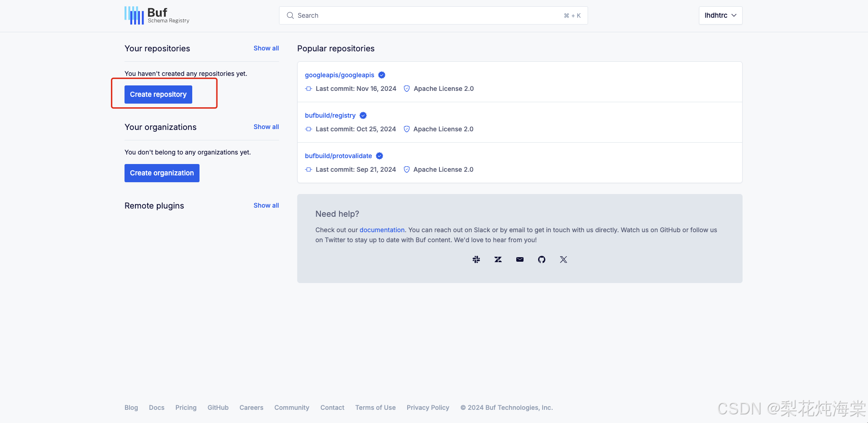Open the GitHub icon in Need help
Viewport: 868px width, 423px height.
coord(542,259)
